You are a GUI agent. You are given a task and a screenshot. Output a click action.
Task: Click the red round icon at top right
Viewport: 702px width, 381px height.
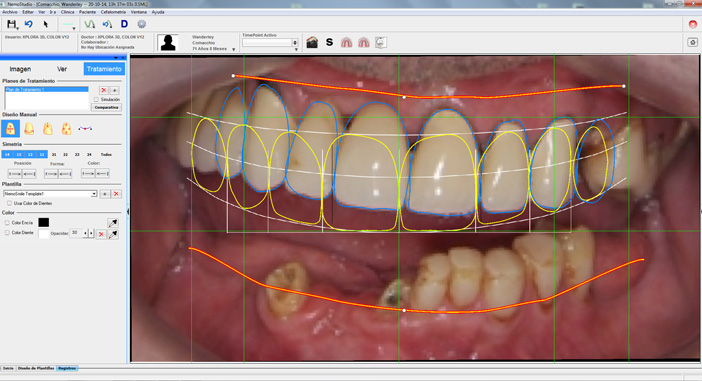693,24
